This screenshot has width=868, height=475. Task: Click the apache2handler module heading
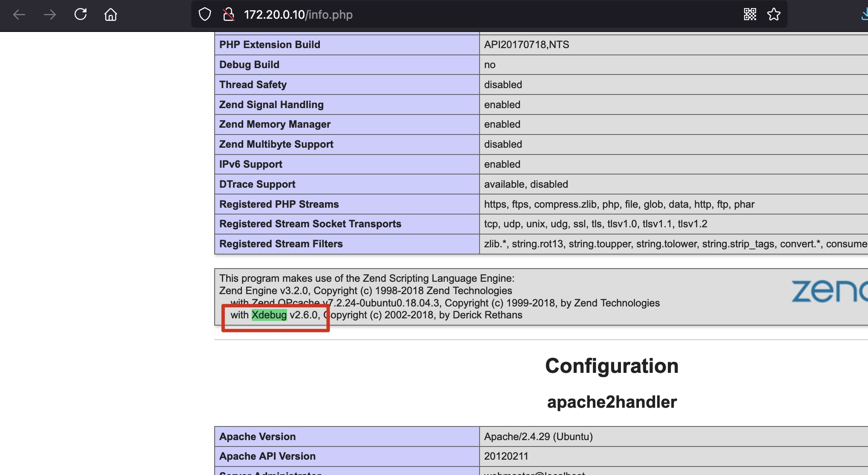(612, 402)
